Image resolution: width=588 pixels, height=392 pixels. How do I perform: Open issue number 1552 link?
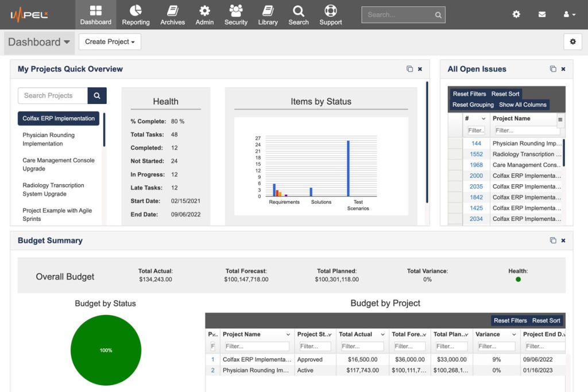tap(476, 154)
